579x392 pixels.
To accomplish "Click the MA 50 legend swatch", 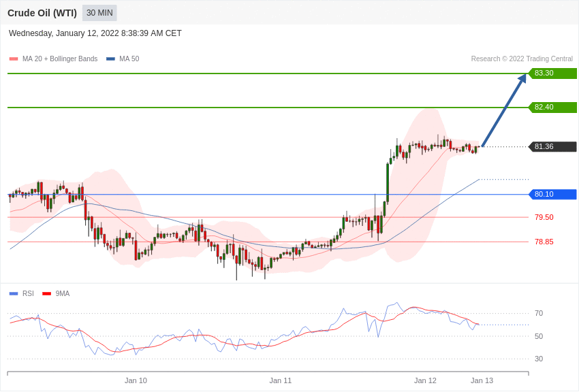I will (x=110, y=59).
